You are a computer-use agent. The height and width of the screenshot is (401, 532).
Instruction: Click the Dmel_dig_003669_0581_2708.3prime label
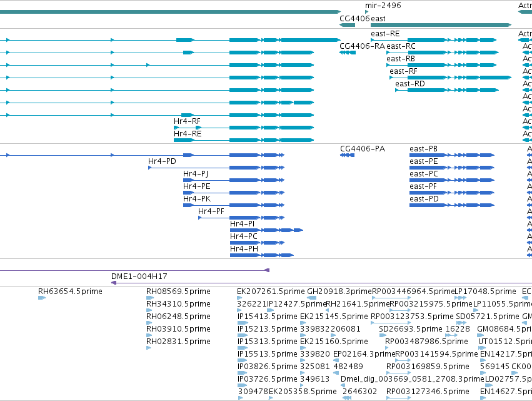pyautogui.click(x=412, y=379)
